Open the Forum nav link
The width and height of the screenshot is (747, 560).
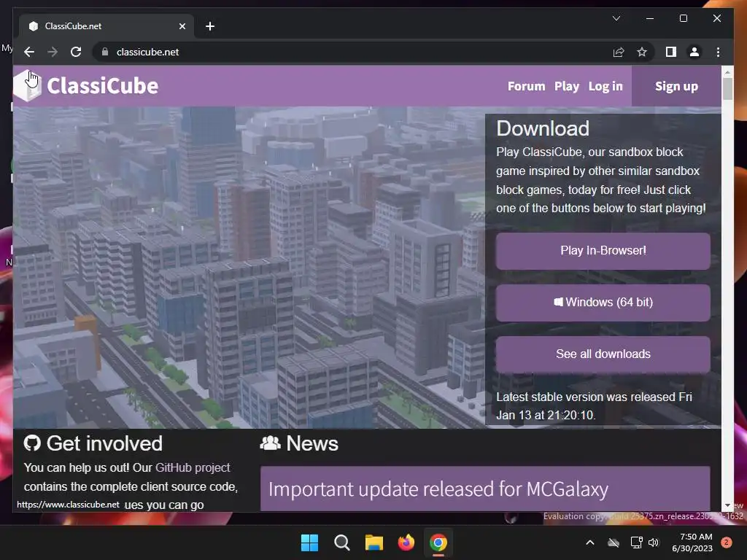(x=526, y=86)
